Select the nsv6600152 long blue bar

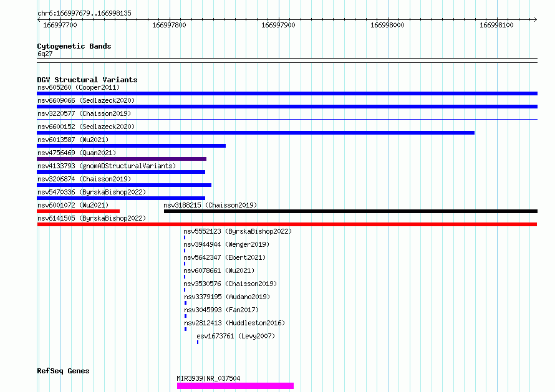(x=256, y=133)
